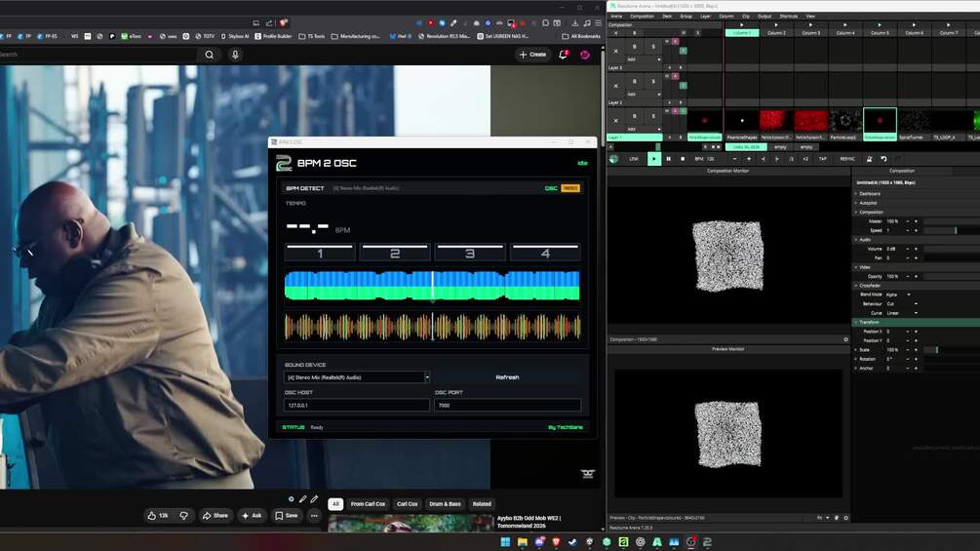Click the By TechBans link

[x=565, y=427]
